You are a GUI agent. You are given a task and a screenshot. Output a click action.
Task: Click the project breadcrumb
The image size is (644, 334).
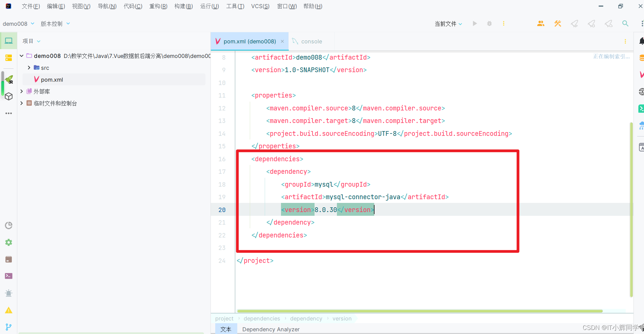click(x=224, y=318)
